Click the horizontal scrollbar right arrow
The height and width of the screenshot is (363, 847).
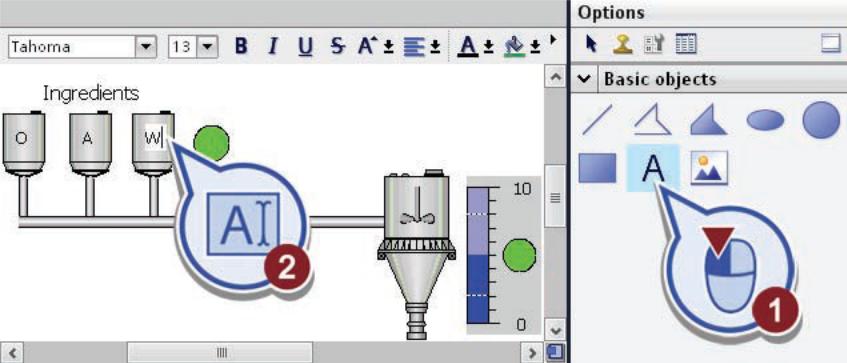[x=533, y=353]
